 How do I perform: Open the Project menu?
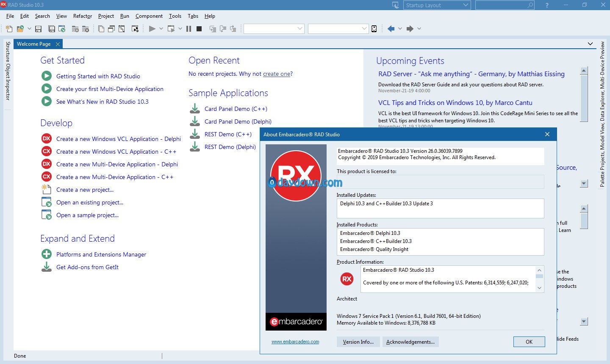[x=106, y=16]
